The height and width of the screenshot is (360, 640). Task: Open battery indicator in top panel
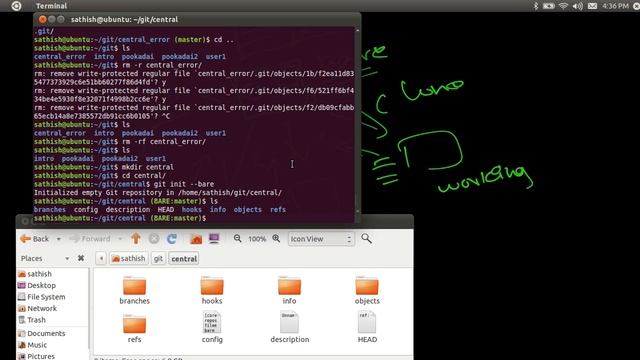tap(549, 6)
